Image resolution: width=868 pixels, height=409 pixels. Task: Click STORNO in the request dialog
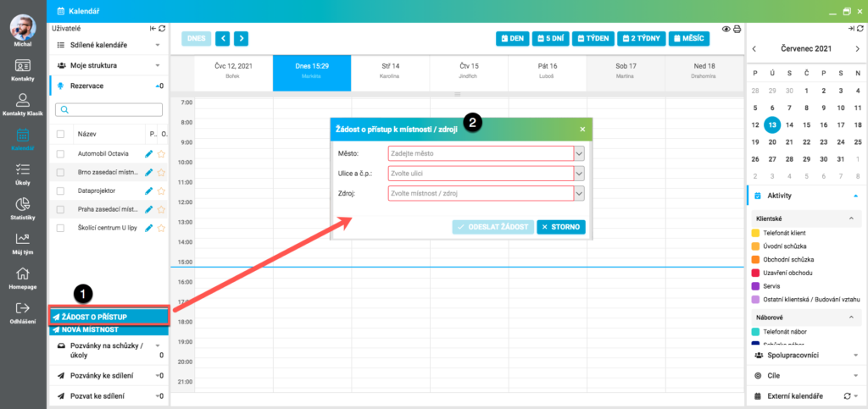(561, 227)
